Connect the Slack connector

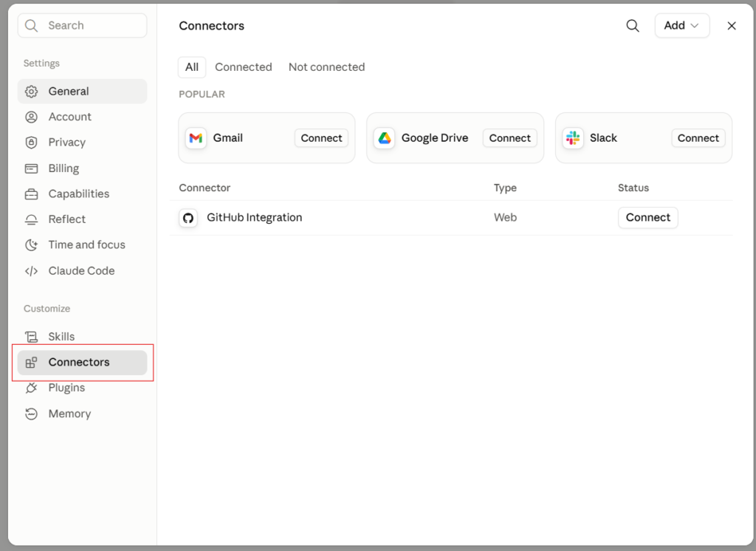pos(698,138)
